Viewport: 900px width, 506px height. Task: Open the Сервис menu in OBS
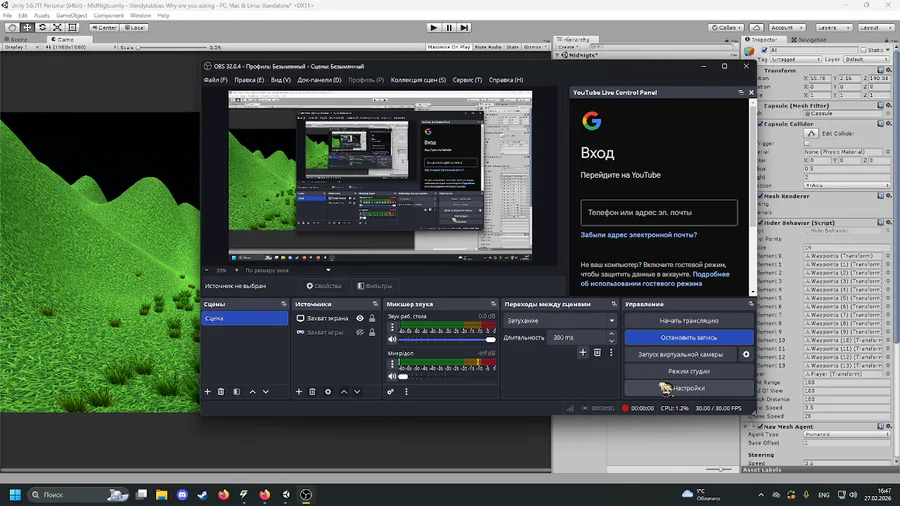(x=467, y=80)
